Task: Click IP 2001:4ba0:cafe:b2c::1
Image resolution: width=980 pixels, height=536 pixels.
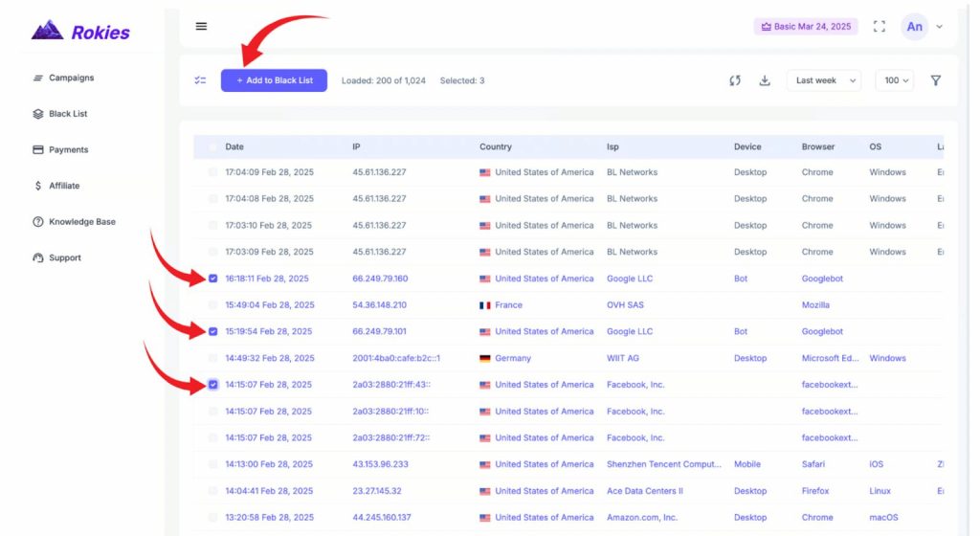Action: (396, 359)
